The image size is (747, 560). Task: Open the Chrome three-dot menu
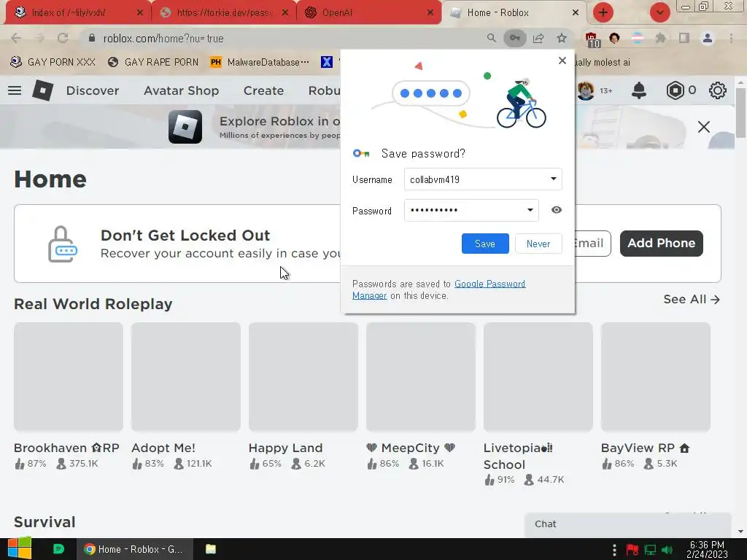point(731,38)
